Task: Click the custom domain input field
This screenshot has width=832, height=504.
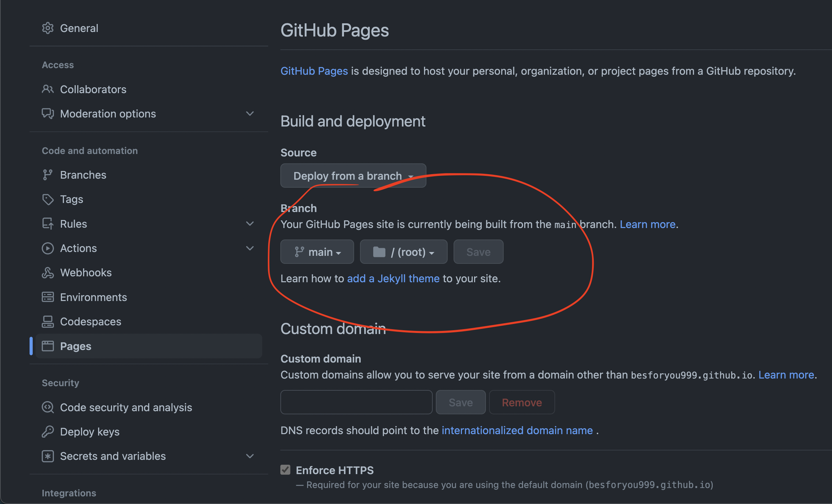Action: (356, 402)
